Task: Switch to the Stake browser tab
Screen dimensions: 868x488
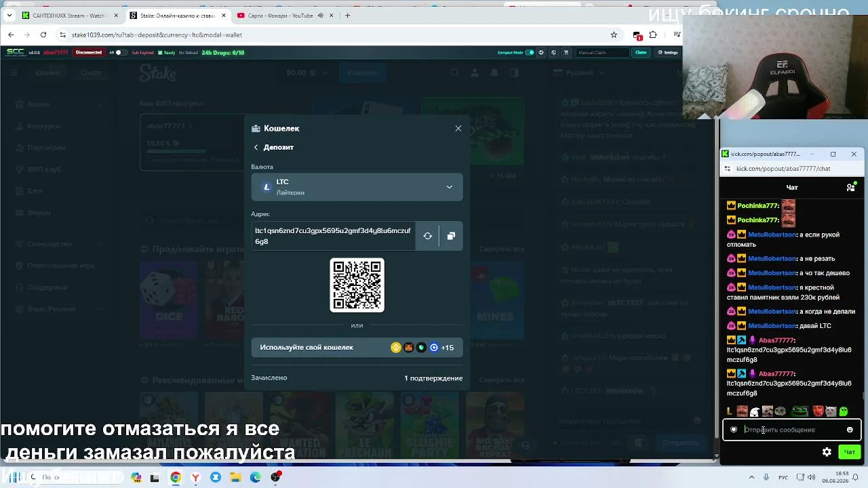Action: tap(177, 16)
